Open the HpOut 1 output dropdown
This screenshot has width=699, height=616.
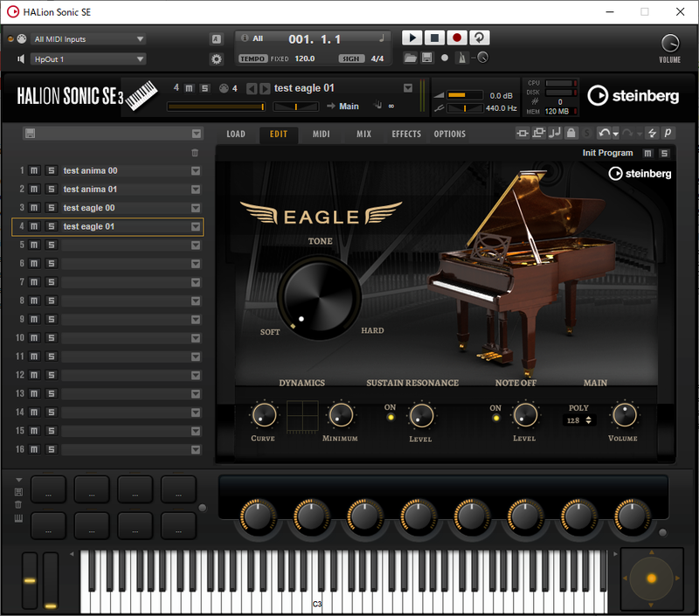pyautogui.click(x=88, y=59)
